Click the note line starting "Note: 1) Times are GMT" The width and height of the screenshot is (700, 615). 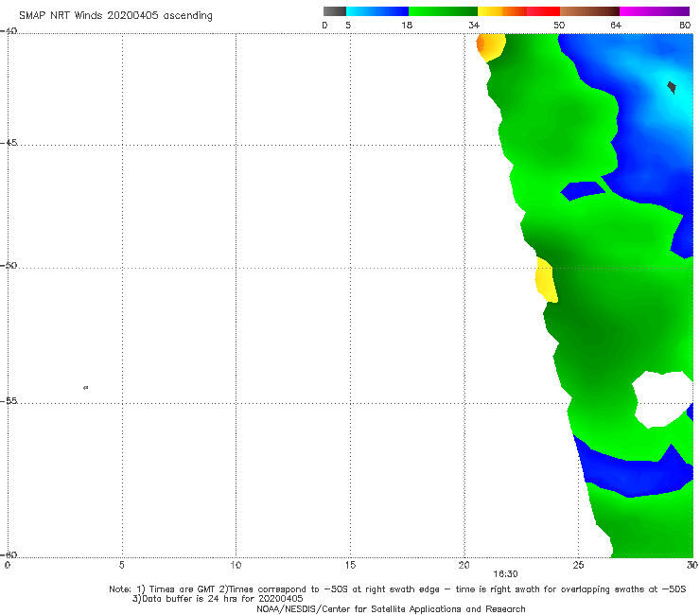click(397, 589)
